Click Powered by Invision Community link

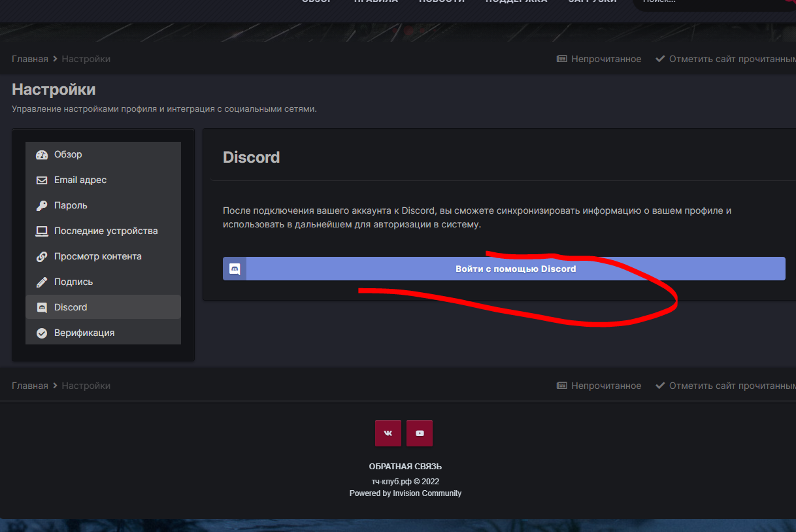tap(405, 493)
